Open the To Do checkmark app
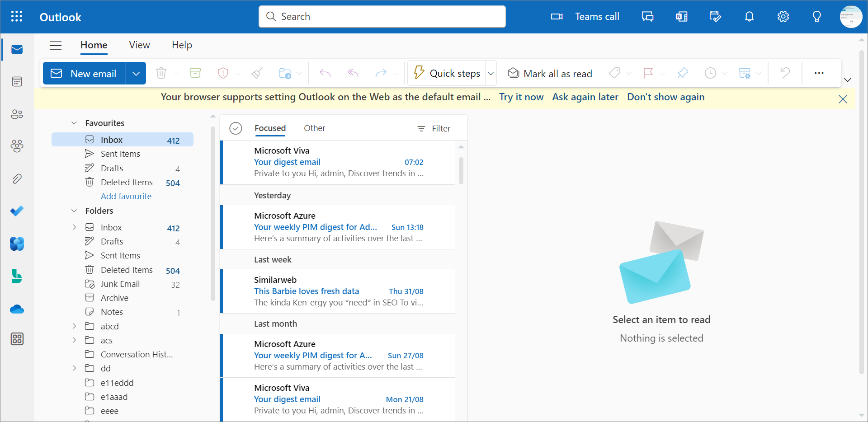 [17, 211]
